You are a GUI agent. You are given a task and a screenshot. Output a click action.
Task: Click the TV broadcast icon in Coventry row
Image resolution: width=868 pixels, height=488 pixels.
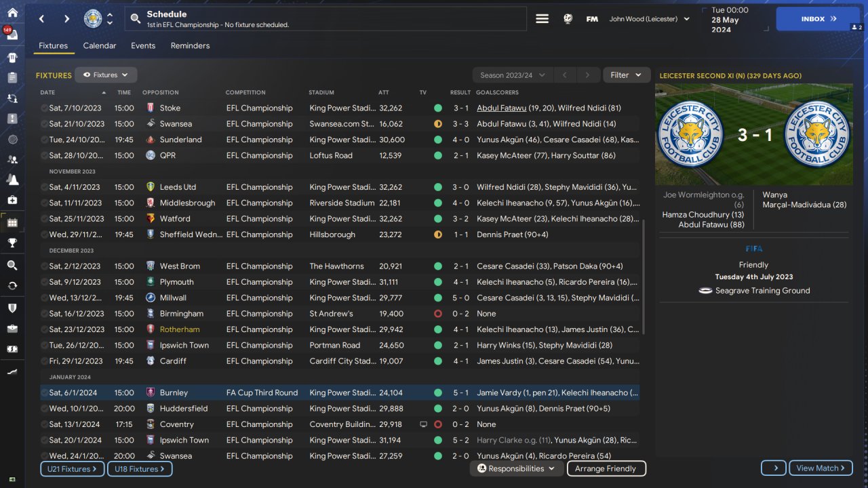(x=424, y=424)
